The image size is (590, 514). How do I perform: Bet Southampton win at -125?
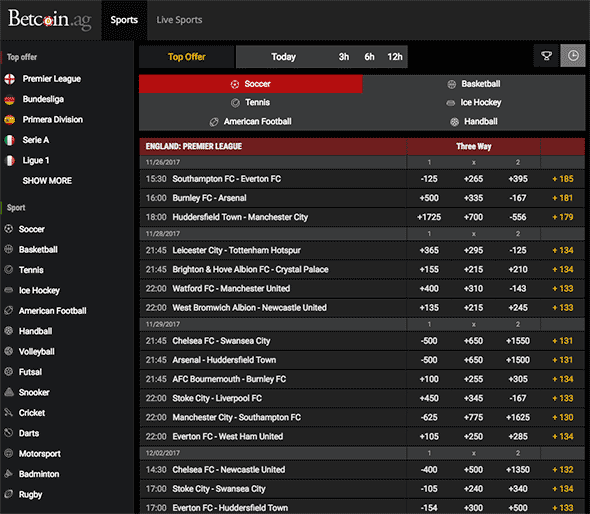tap(429, 179)
